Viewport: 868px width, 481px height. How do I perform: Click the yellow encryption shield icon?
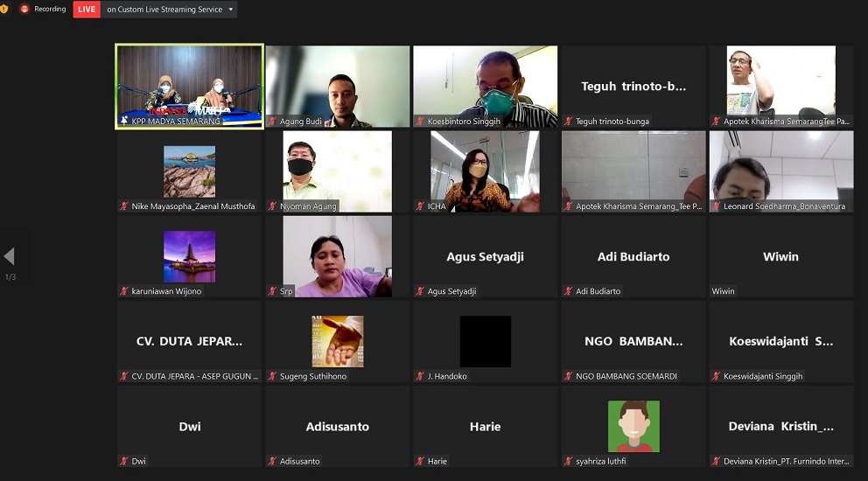coord(4,9)
